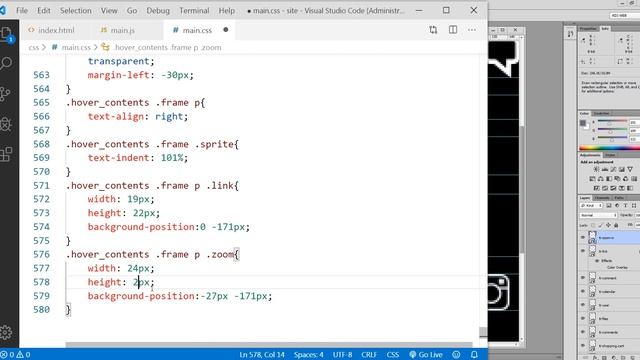The height and width of the screenshot is (360, 640).
Task: Change encoding via UTF-8 indicator
Action: (x=342, y=354)
